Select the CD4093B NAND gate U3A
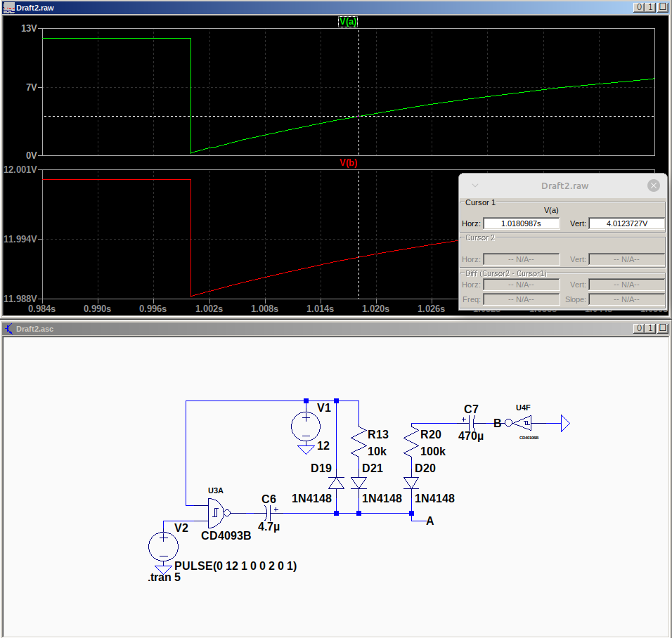 [218, 513]
